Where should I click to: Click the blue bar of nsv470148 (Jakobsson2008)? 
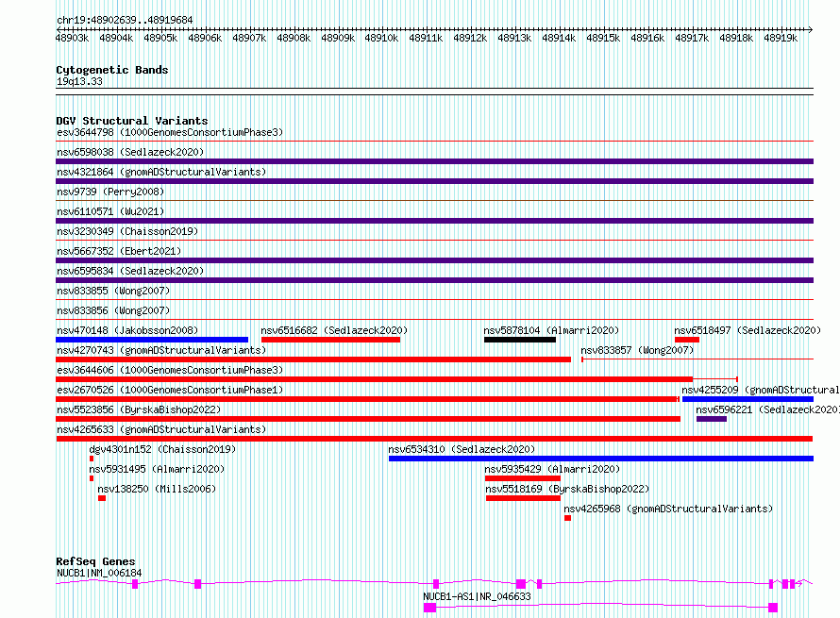152,340
